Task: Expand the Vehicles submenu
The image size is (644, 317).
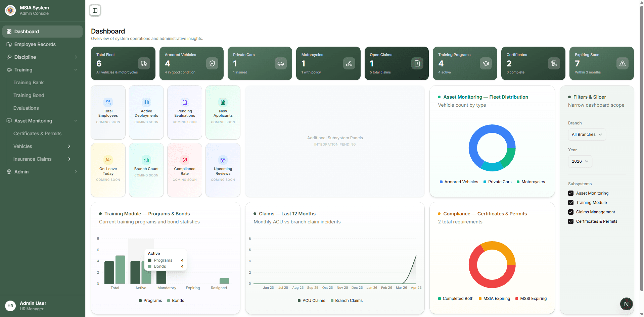Action: (42, 146)
